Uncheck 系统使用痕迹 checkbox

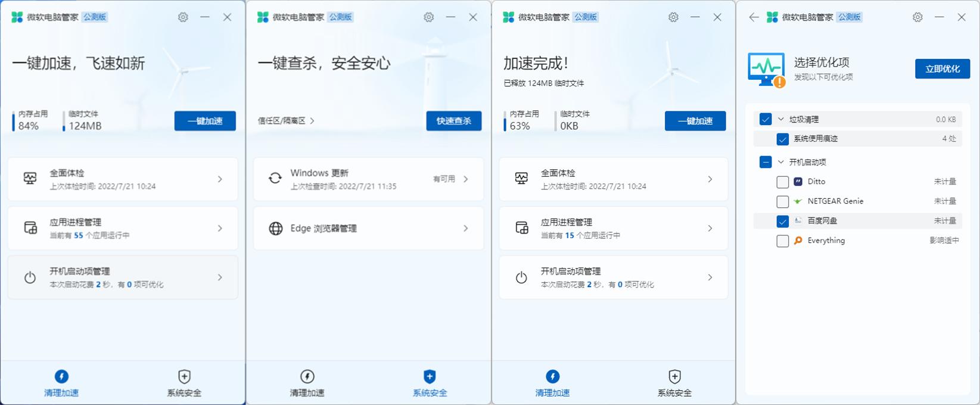tap(783, 139)
